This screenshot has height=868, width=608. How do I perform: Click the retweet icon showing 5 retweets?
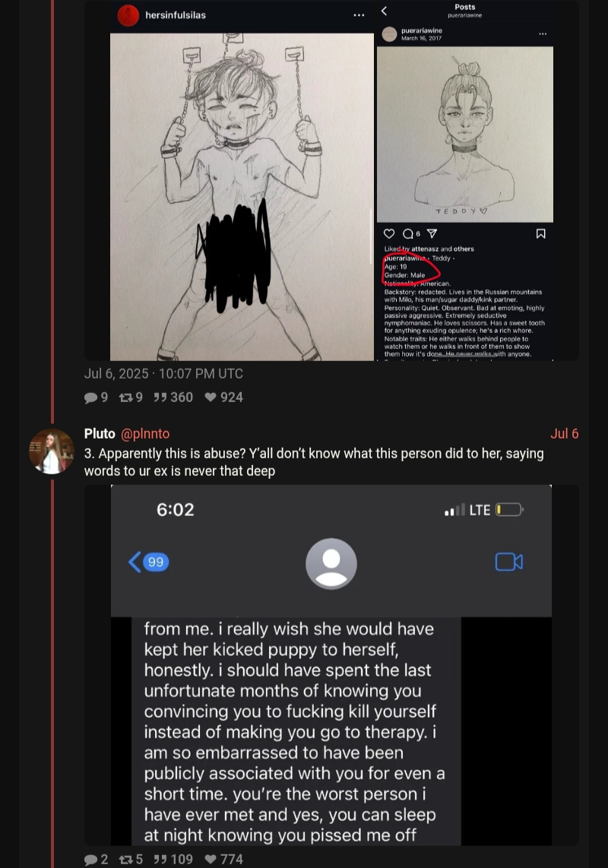(125, 860)
